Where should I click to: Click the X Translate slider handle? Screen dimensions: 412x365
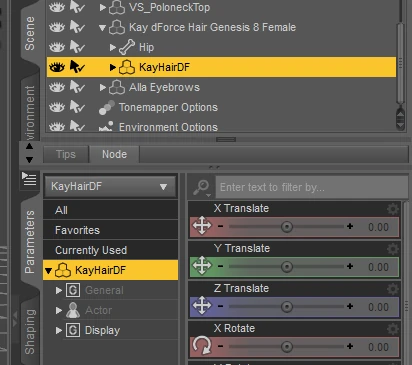point(287,227)
